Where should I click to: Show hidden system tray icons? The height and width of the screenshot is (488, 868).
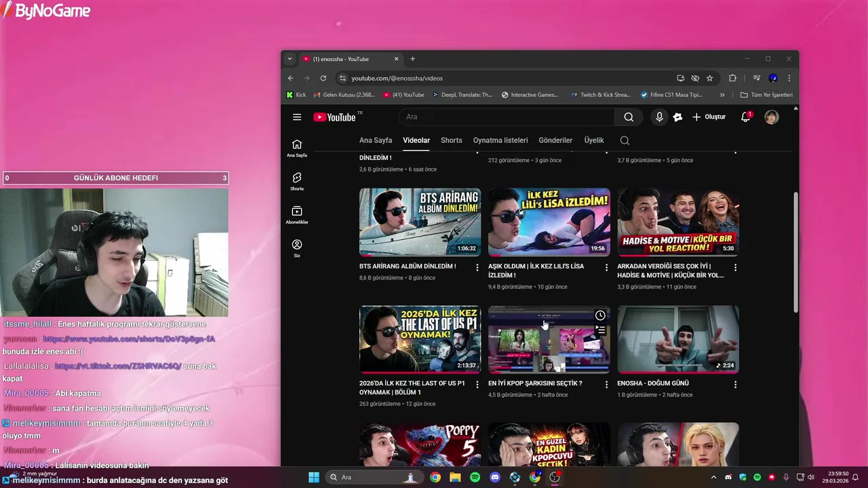[713, 477]
